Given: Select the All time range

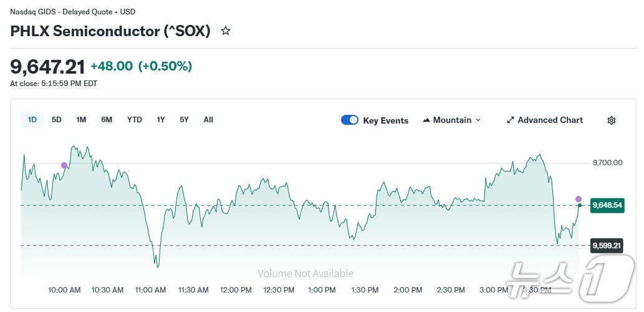Looking at the screenshot, I should click(208, 120).
